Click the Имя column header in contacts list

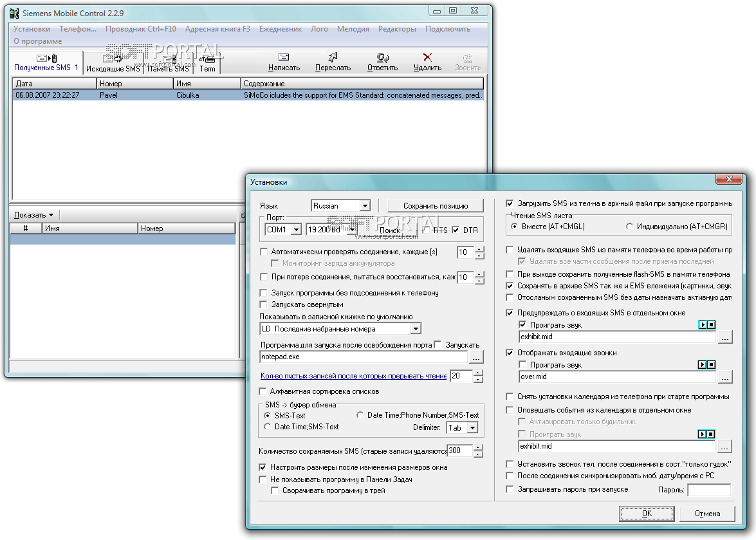click(89, 228)
